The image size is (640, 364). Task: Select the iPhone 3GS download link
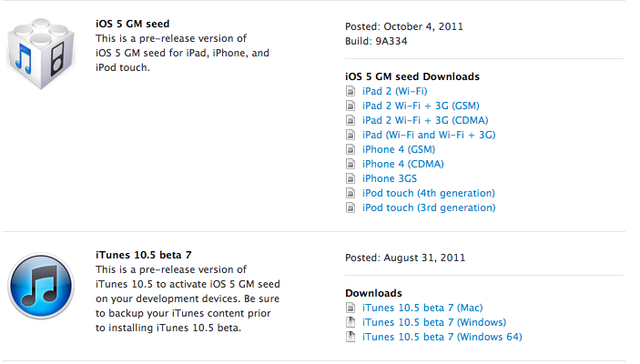(x=390, y=178)
